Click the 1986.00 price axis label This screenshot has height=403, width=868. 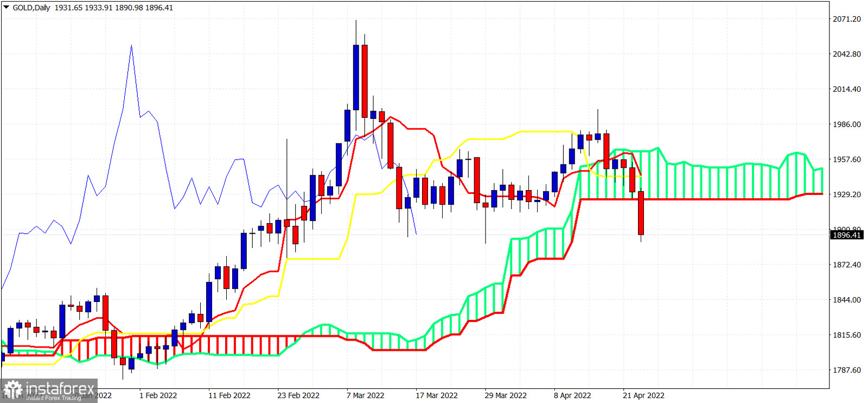[847, 124]
